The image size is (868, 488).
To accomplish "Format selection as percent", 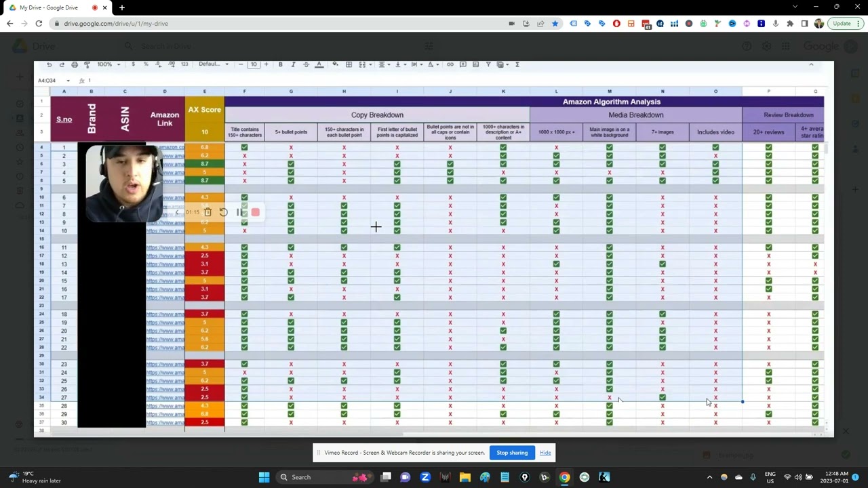I will coord(146,64).
